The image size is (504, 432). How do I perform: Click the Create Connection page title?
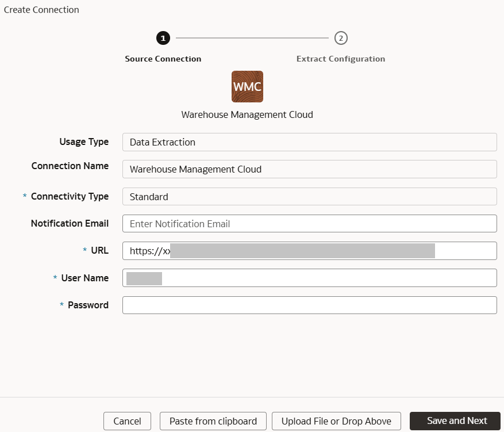(x=41, y=9)
